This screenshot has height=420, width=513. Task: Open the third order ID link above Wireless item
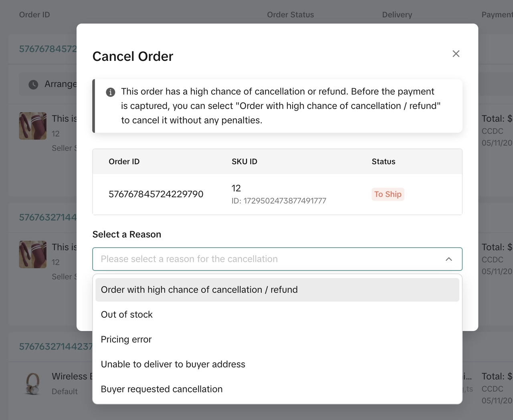(55, 347)
